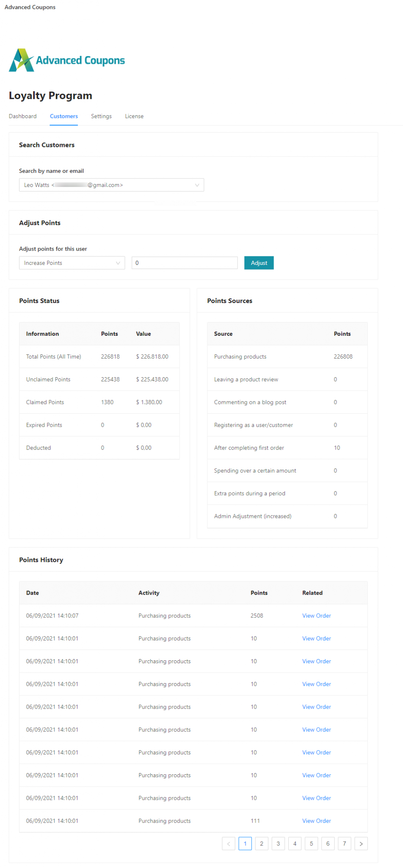View Order for the 111 points entry
Screen dimensions: 403x868
tap(317, 821)
